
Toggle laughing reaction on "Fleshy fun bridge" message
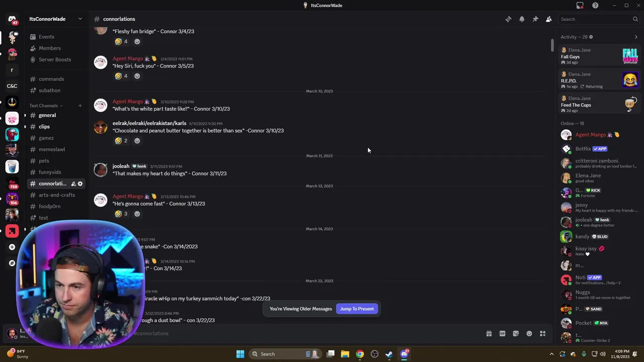point(121,41)
